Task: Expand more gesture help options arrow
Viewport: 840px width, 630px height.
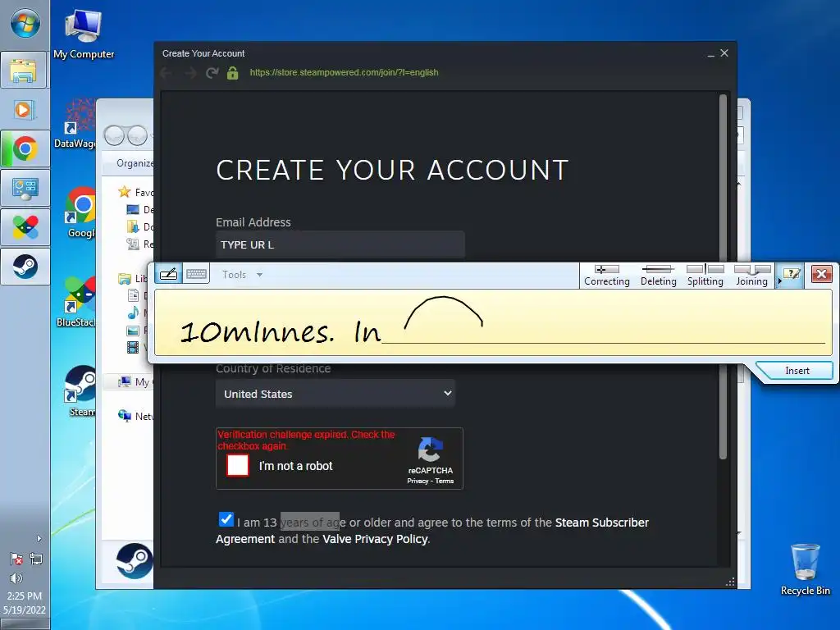Action: pyautogui.click(x=779, y=281)
